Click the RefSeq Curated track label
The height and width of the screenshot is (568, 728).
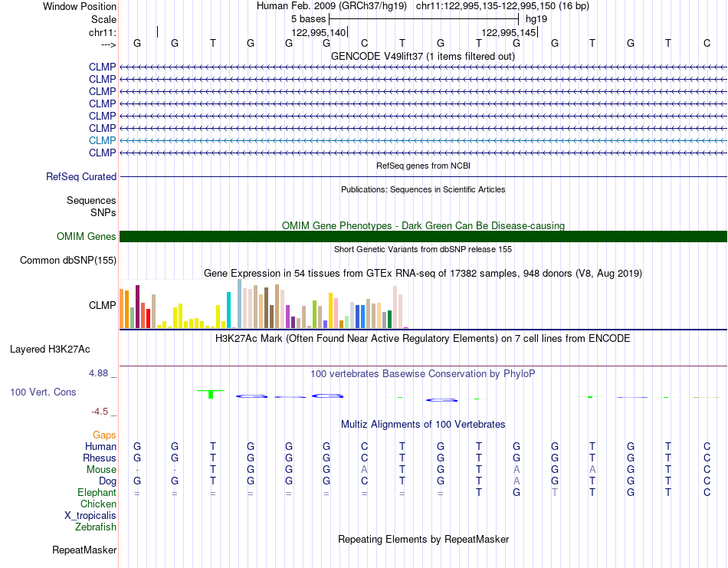coord(80,176)
